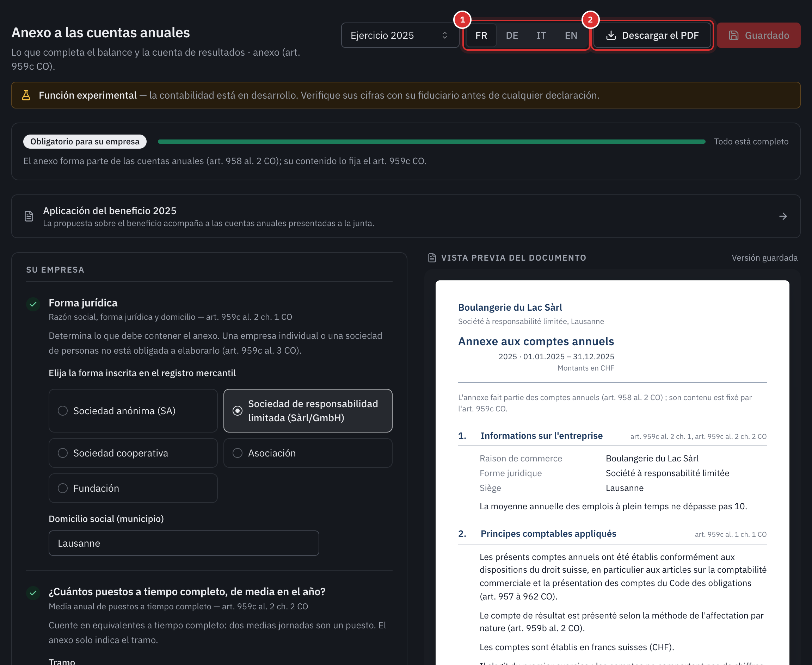
Task: Click the arrow on the Aplicación del beneficio card
Action: [x=783, y=216]
